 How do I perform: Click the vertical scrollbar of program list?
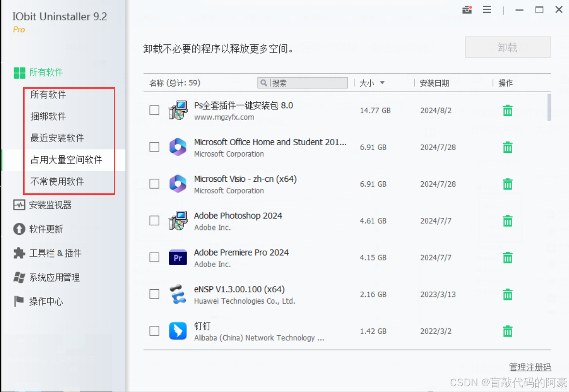point(549,108)
